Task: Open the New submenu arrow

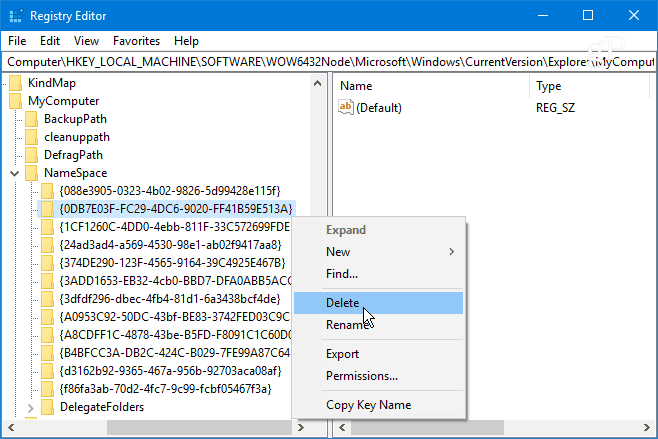Action: point(452,252)
